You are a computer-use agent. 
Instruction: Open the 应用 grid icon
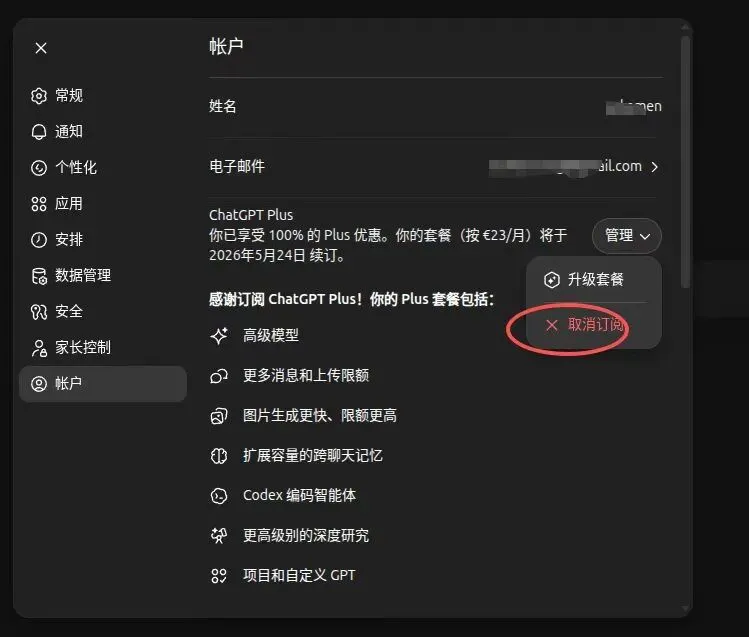[x=39, y=204]
